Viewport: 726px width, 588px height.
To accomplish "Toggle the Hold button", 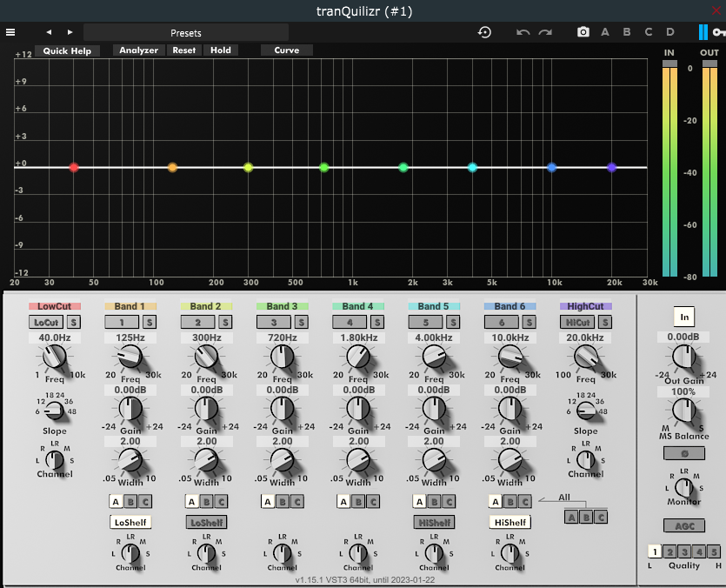I will (x=220, y=50).
